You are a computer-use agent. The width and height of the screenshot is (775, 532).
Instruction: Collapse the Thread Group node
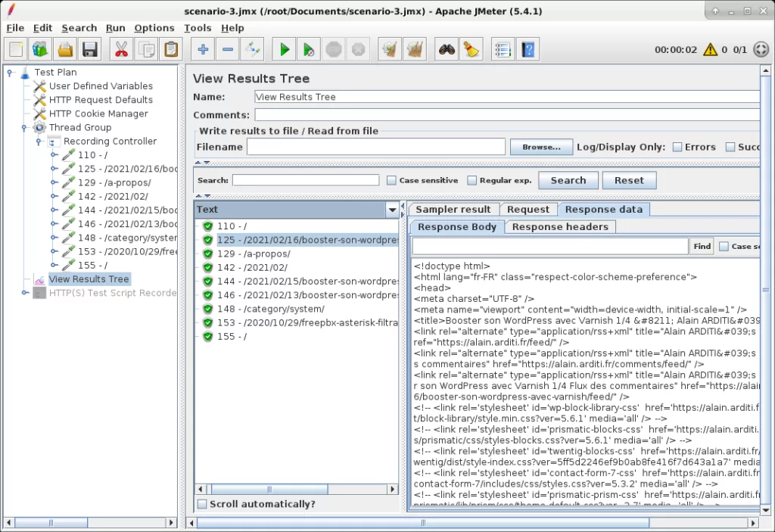point(24,128)
